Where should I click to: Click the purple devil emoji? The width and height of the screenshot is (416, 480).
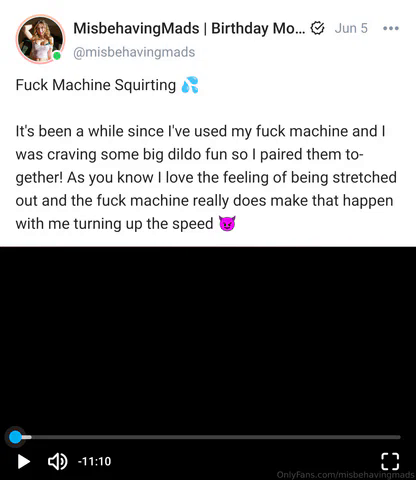point(227,223)
